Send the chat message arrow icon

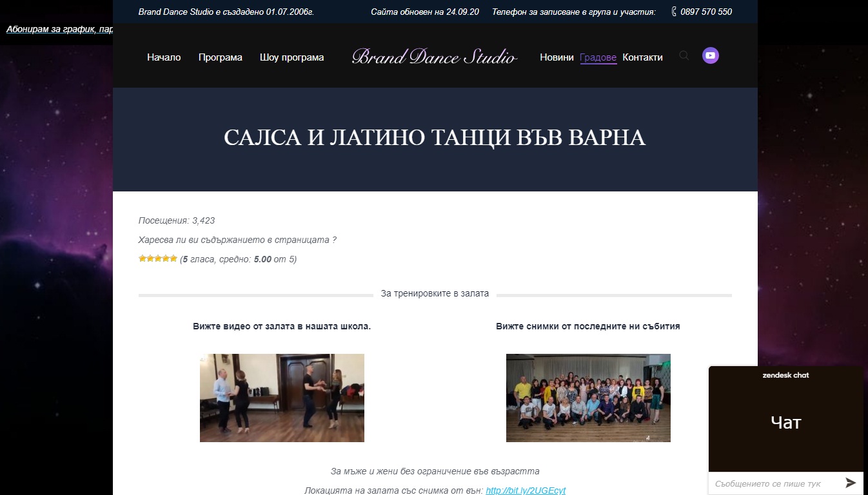851,483
